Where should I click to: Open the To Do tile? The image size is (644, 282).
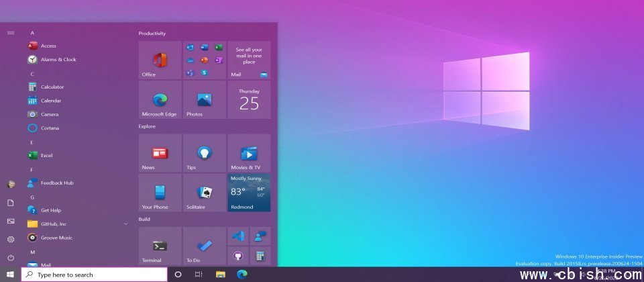point(205,246)
